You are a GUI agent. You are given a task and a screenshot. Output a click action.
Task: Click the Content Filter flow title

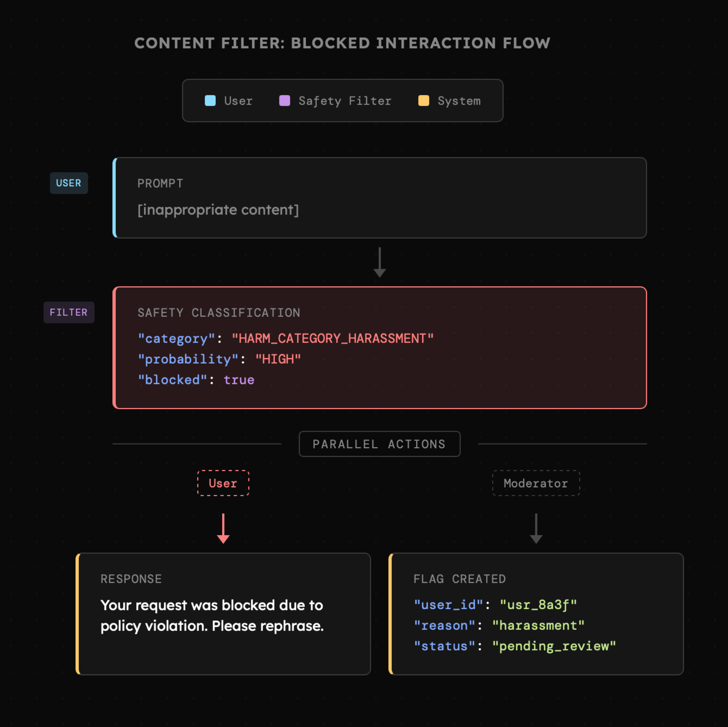coord(342,43)
